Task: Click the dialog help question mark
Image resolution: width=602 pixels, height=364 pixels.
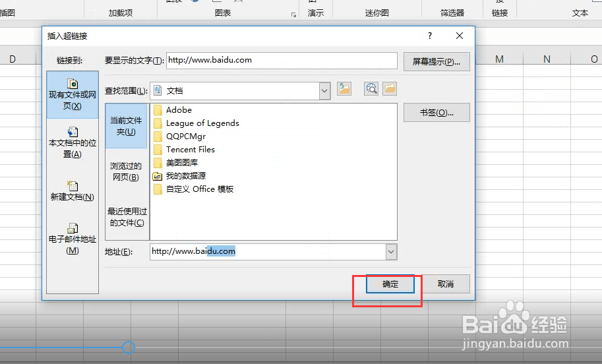Action: point(430,36)
